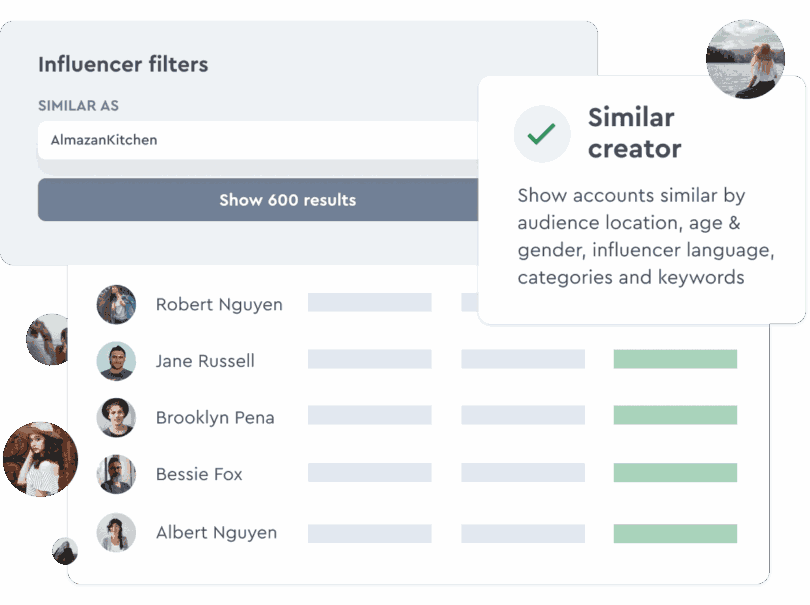Select Jane Russell's green metric bar
810x605 pixels.
674,358
